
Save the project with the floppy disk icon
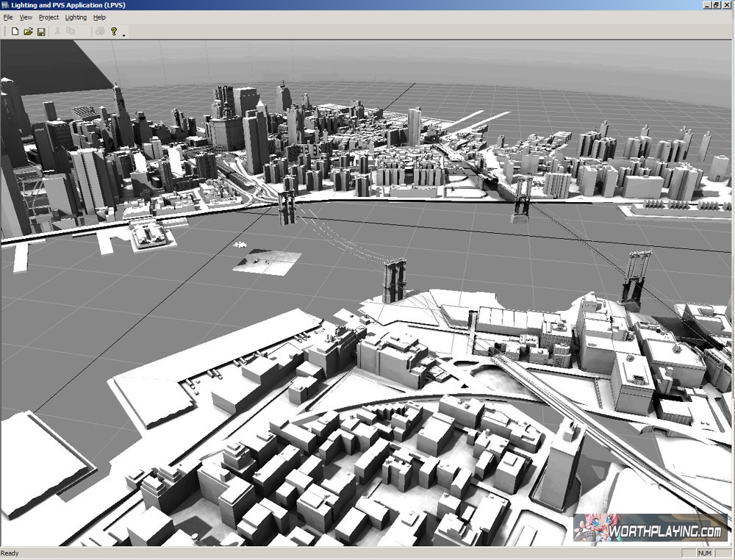[x=41, y=32]
